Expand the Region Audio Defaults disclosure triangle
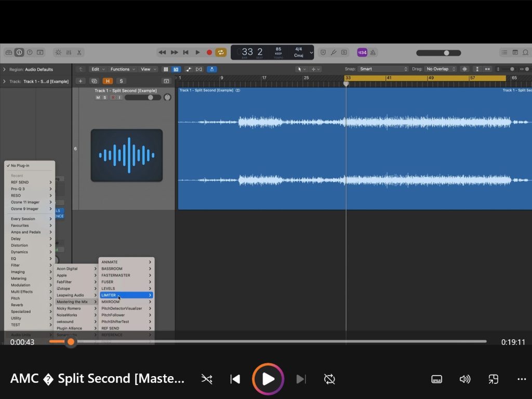 (4, 70)
